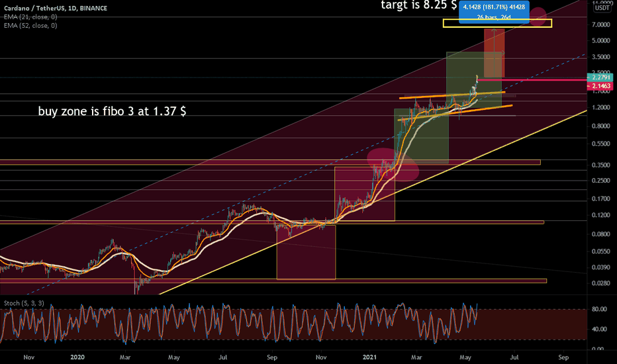The image size is (617, 364).
Task: Select the EMA (21, close, 0) legend
Action: coord(30,17)
